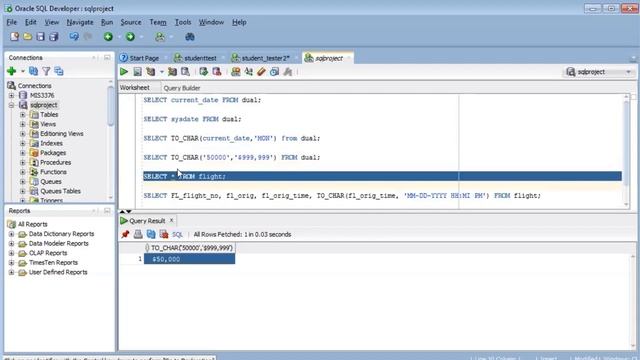Click the green Back navigation icon
This screenshot has width=640, height=360.
[x=108, y=37]
